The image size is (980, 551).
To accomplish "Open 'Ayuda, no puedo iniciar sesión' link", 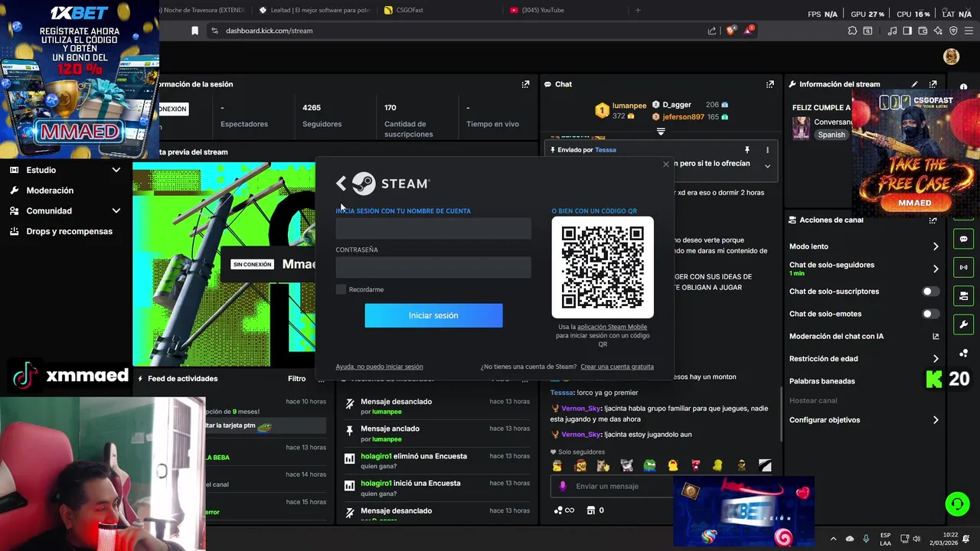I will tap(379, 367).
